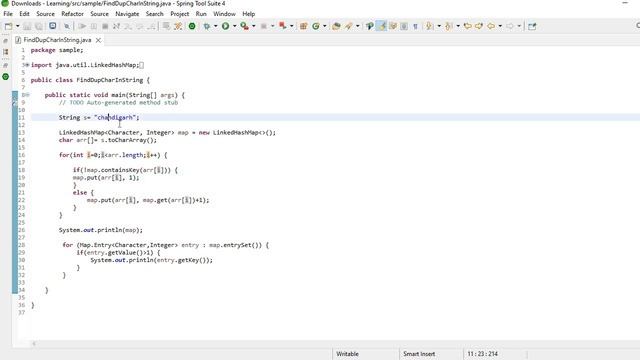Screen dimensions: 640x360
Task: Click the Debug bug icon
Action: pyautogui.click(x=207, y=26)
